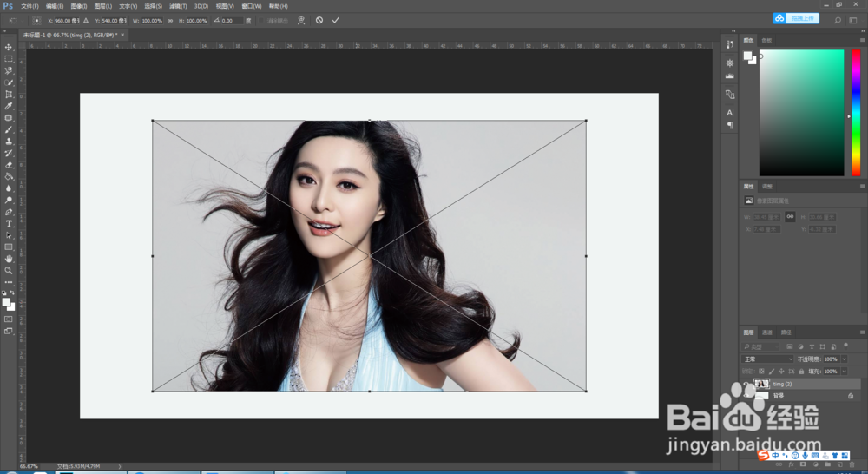Viewport: 868px width, 474px height.
Task: Select the Rectangular Marquee tool
Action: (x=9, y=59)
